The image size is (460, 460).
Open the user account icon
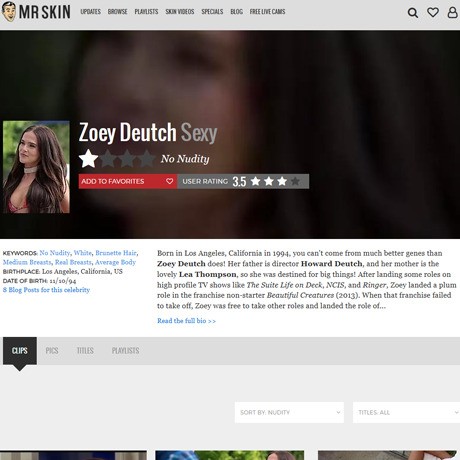[452, 12]
